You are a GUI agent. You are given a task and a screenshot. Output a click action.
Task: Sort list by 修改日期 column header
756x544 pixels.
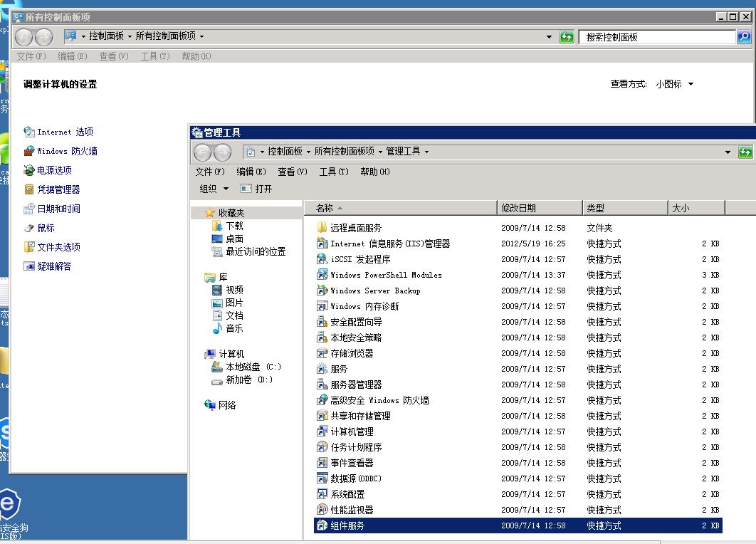click(538, 208)
